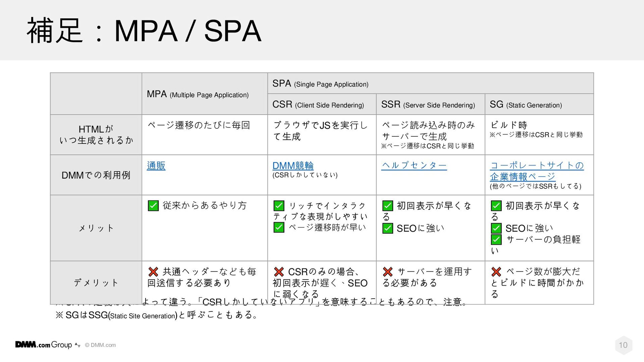The height and width of the screenshot is (362, 644).
Task: Click the メリット row label
Action: [x=96, y=228]
